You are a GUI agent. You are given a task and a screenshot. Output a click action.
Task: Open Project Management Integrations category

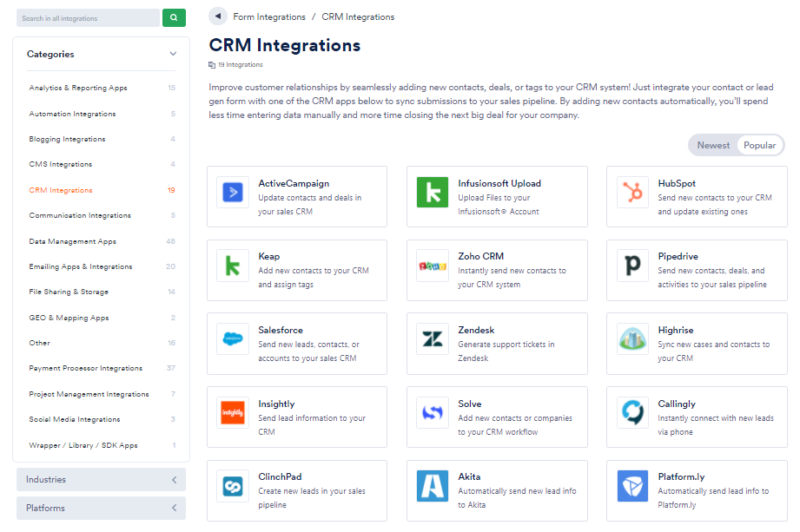coord(101,394)
